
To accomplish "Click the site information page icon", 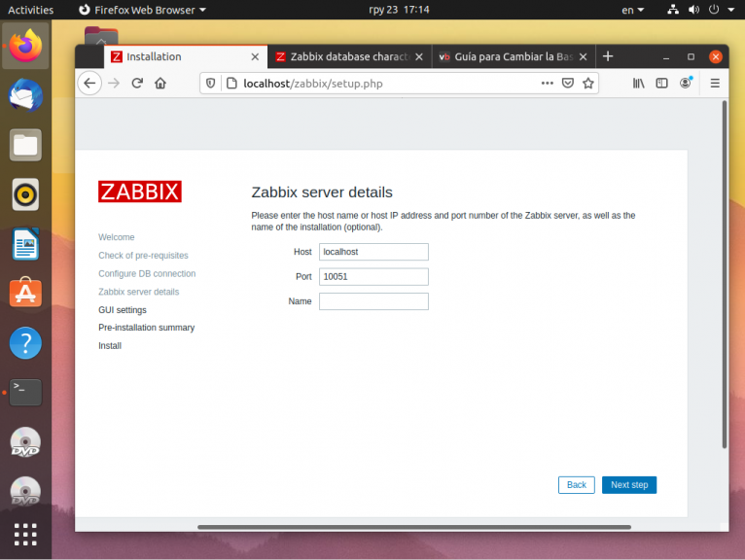I will pos(231,84).
